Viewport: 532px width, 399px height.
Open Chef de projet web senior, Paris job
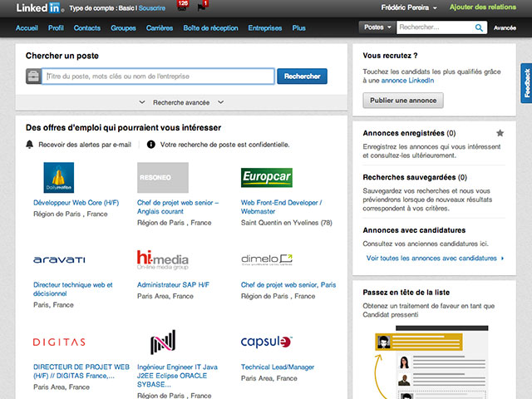point(288,285)
